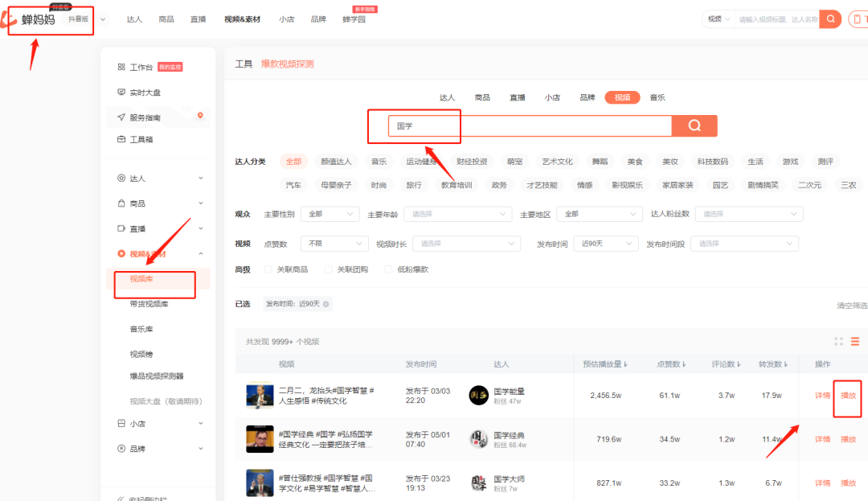The image size is (868, 501).
Task: Tick the 关联团购 checkbox
Action: tap(328, 269)
